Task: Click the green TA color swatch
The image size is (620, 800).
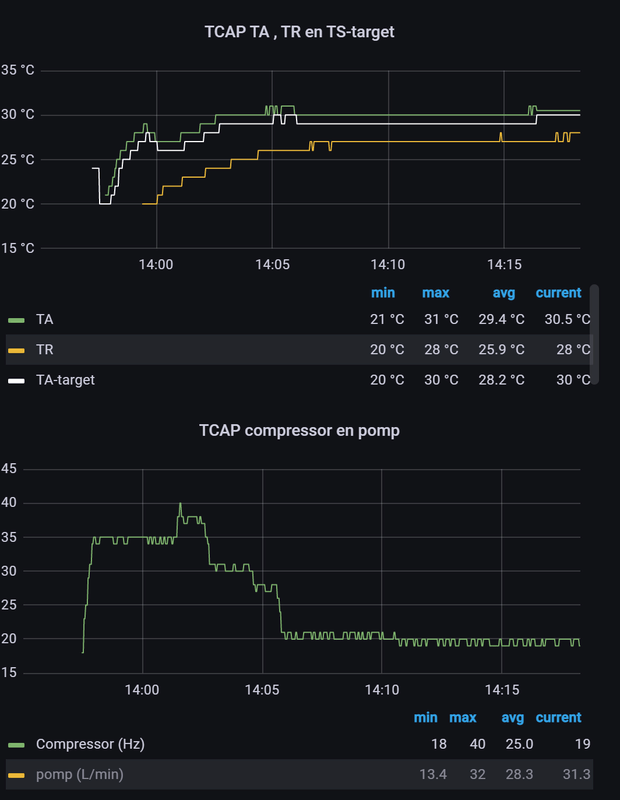Action: coord(16,320)
